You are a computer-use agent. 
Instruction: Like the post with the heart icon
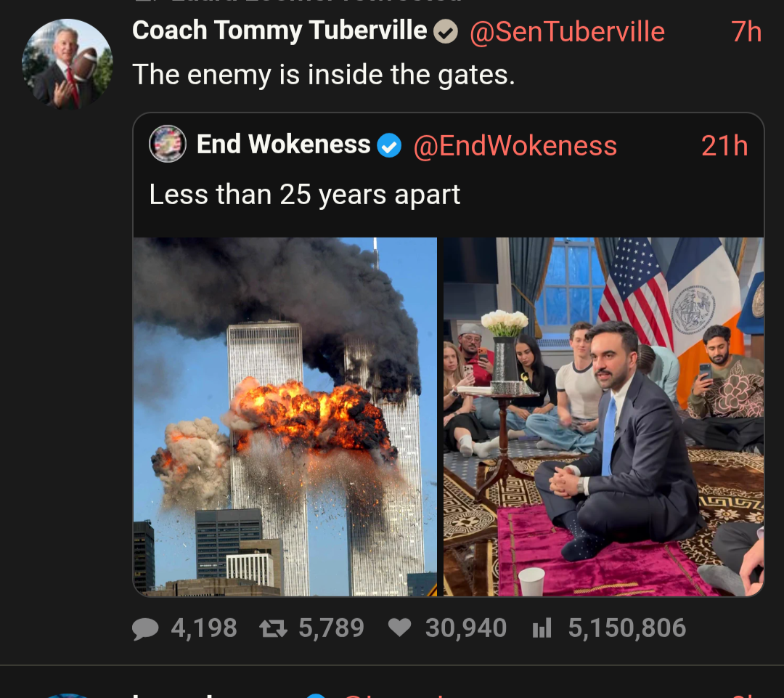point(399,628)
